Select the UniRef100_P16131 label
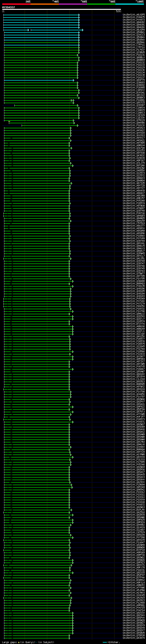The height and width of the screenshot is (644, 146). pos(133,55)
